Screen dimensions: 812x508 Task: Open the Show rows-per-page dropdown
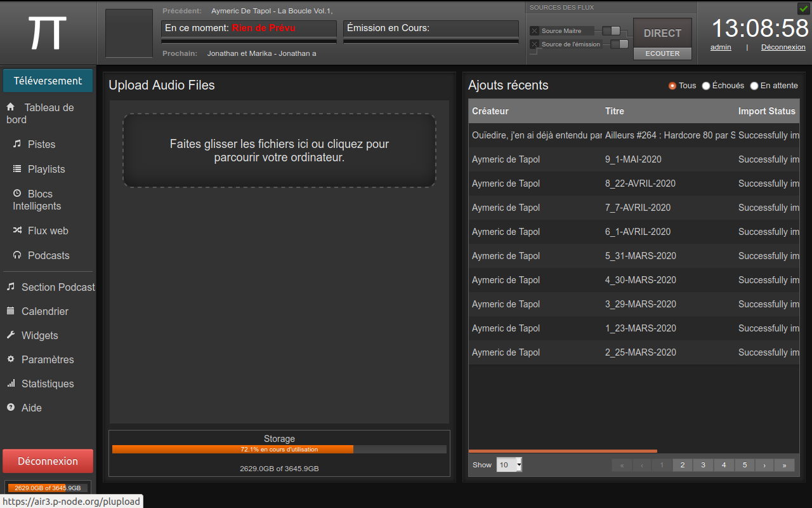pos(509,465)
